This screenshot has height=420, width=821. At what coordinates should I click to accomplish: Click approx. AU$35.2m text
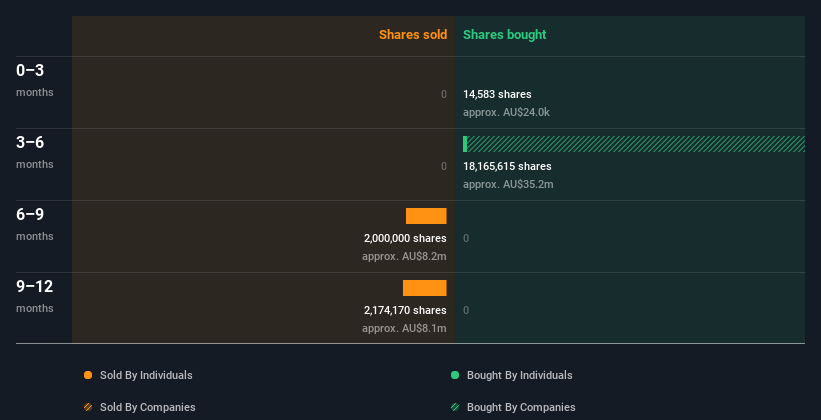point(508,184)
